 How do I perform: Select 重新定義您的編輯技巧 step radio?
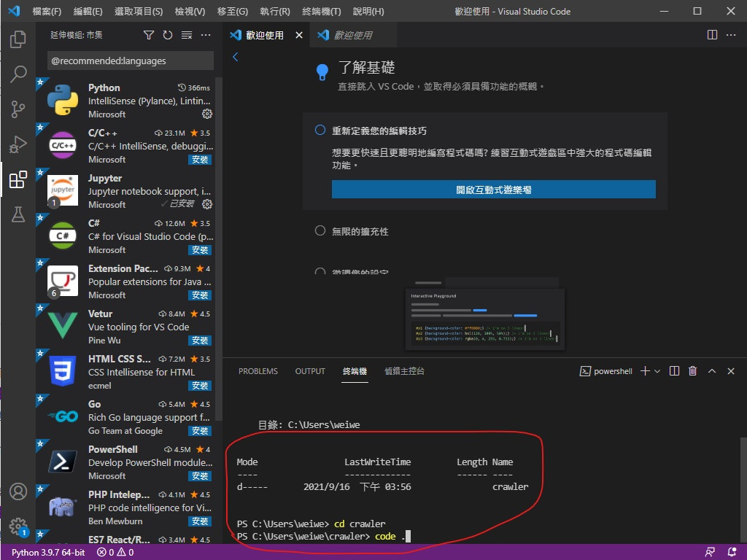pyautogui.click(x=320, y=130)
